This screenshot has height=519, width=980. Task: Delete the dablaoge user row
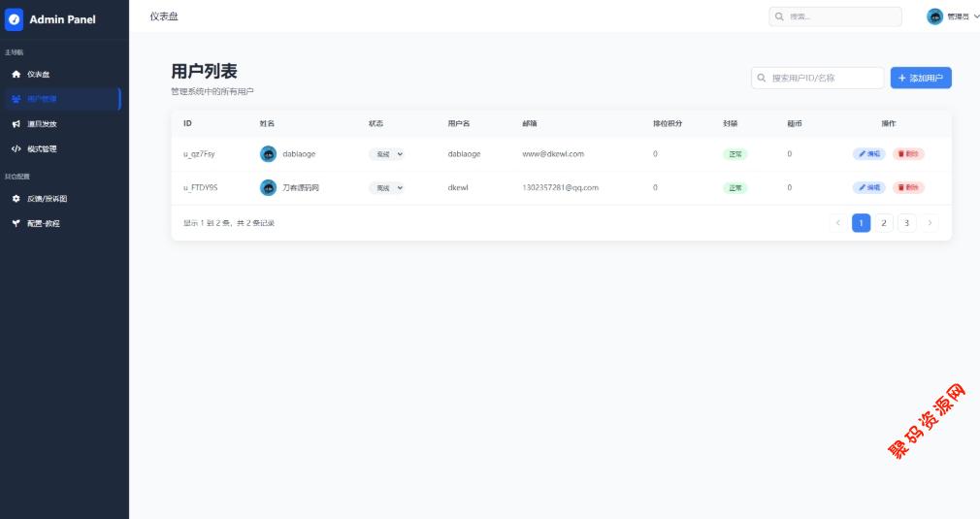coord(908,154)
